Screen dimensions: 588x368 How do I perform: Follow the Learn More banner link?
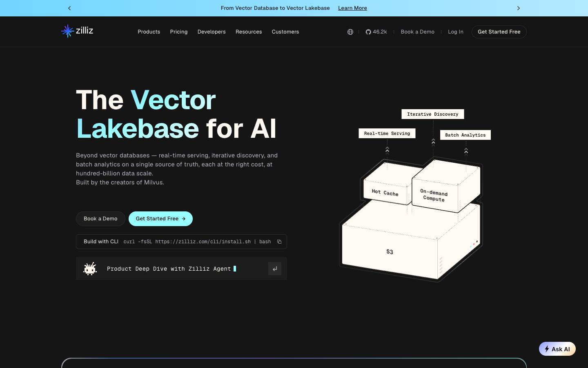pos(352,8)
